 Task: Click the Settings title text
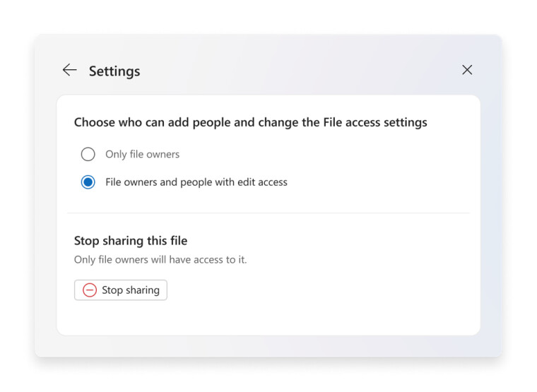(x=114, y=71)
